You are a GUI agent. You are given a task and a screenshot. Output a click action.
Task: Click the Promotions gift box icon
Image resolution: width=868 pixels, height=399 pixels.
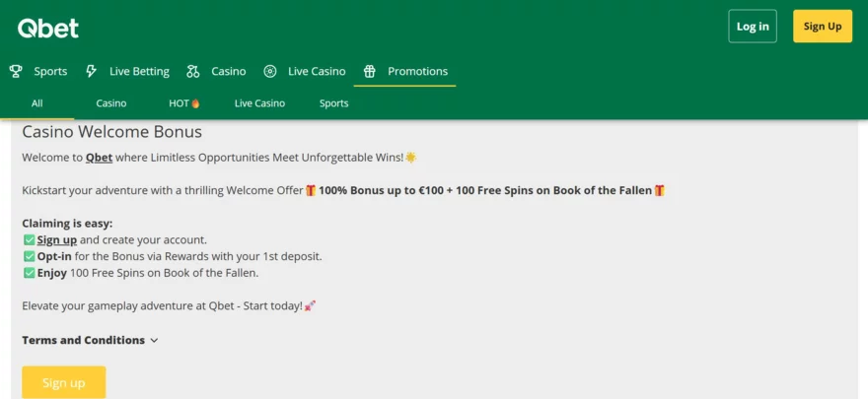(369, 71)
